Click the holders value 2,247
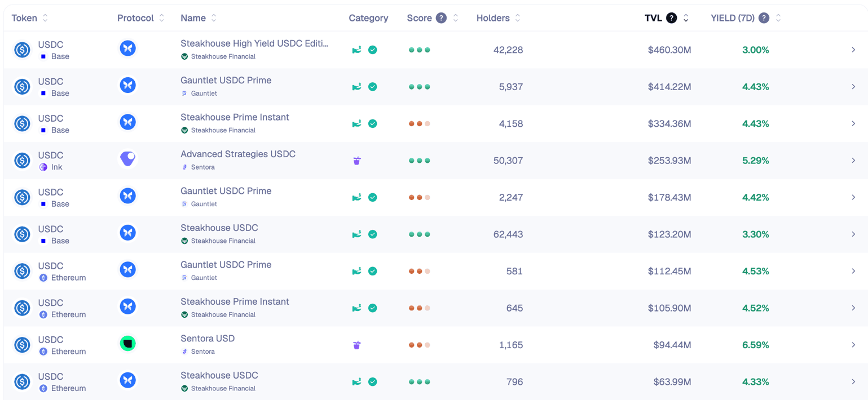 tap(511, 197)
